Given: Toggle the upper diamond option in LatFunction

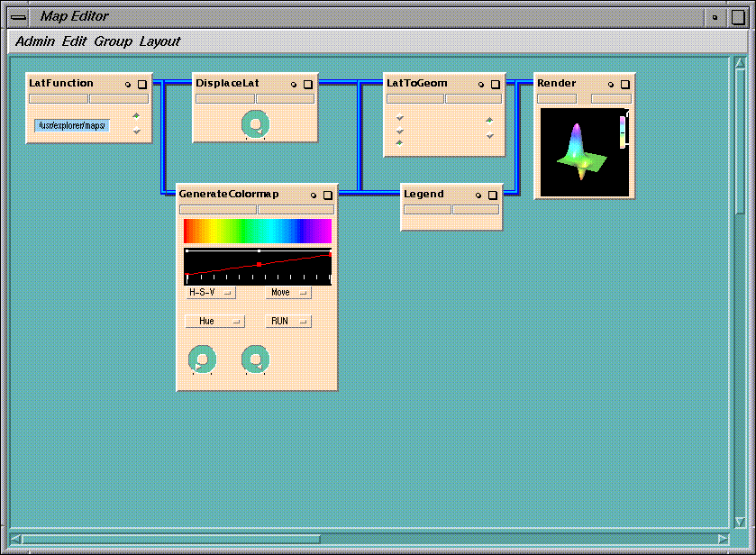Looking at the screenshot, I should click(136, 115).
